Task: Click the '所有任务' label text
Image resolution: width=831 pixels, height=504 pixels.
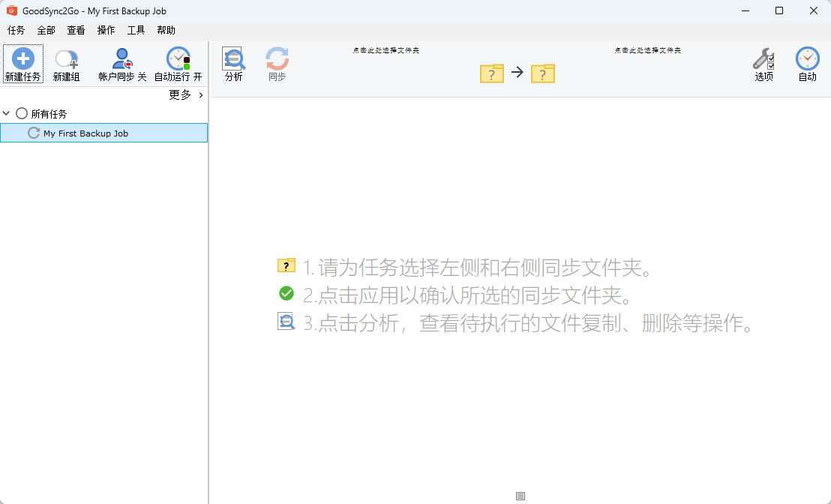Action: pos(49,114)
